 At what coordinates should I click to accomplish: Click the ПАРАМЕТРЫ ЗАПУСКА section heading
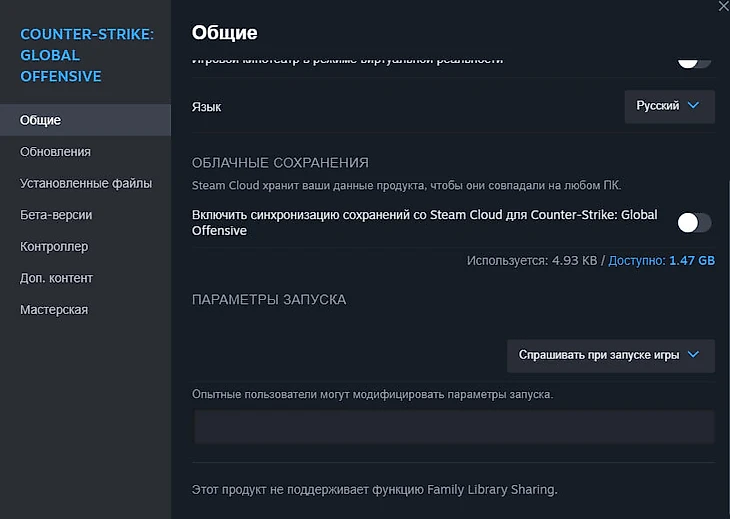point(269,299)
